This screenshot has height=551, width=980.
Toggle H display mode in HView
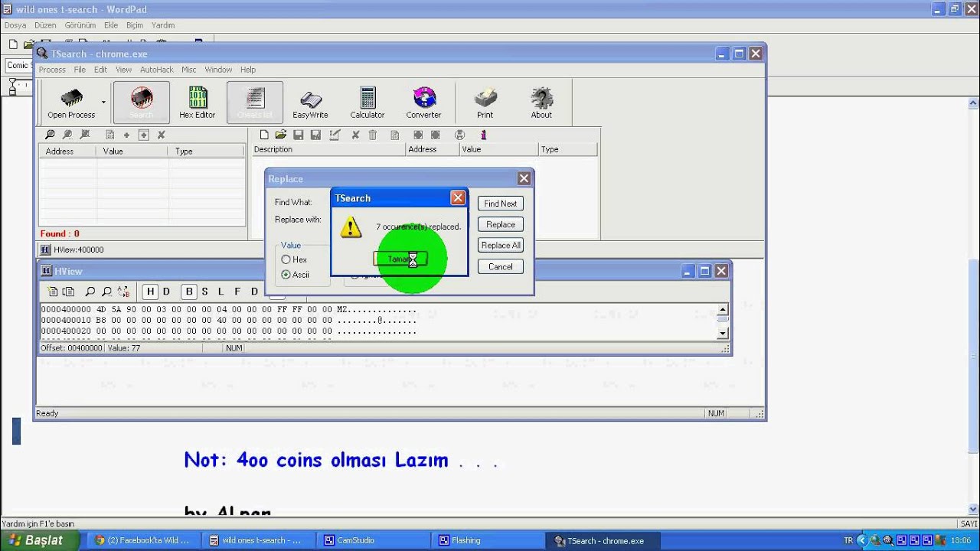pyautogui.click(x=150, y=292)
